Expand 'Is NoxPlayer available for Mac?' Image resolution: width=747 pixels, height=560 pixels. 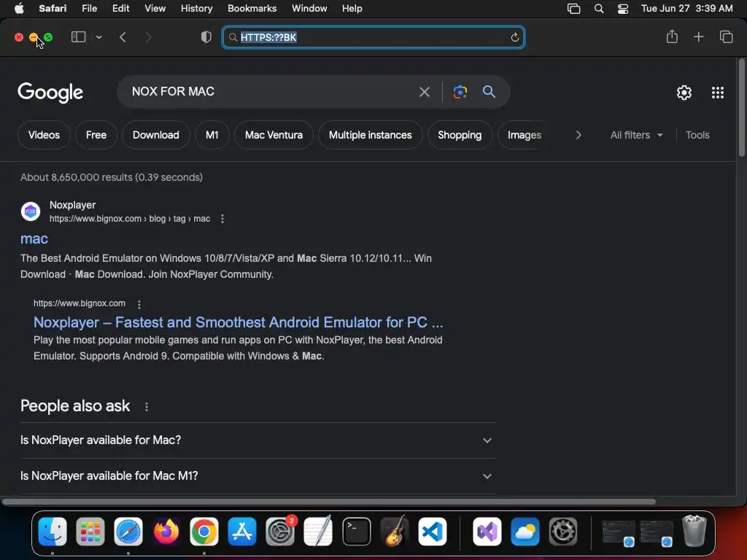click(258, 440)
